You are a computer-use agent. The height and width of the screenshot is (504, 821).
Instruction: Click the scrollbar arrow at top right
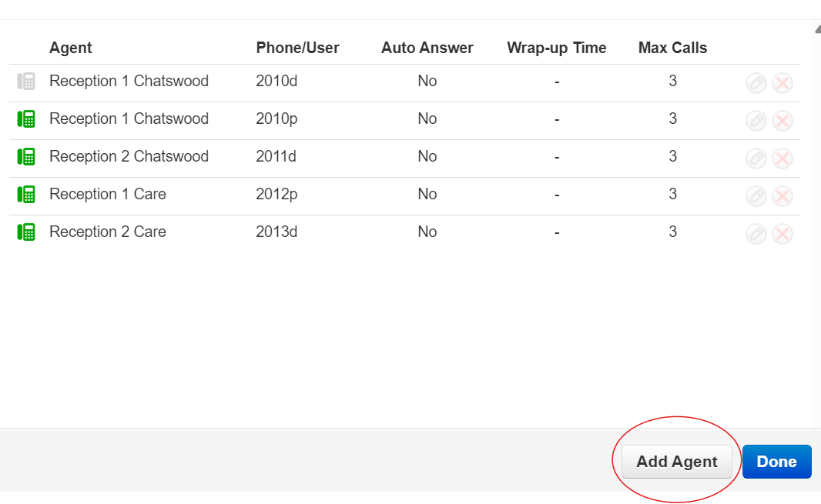pos(816,28)
